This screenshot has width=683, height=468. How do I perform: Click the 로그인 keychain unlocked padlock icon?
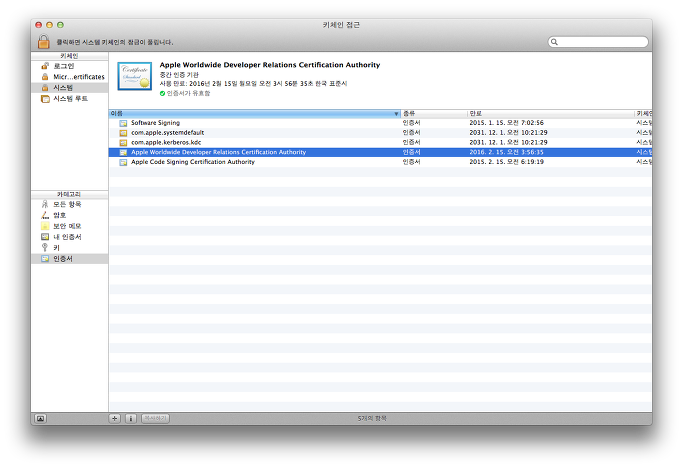tap(45, 66)
